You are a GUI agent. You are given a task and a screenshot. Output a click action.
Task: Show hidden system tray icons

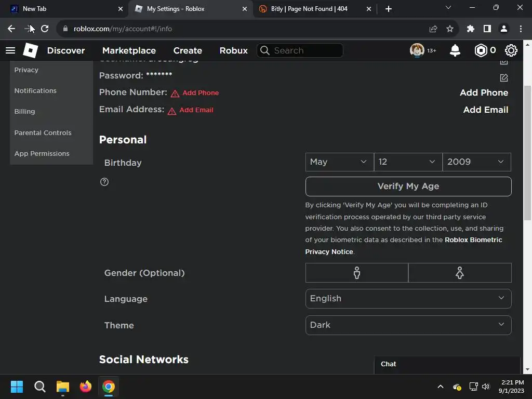click(x=441, y=387)
